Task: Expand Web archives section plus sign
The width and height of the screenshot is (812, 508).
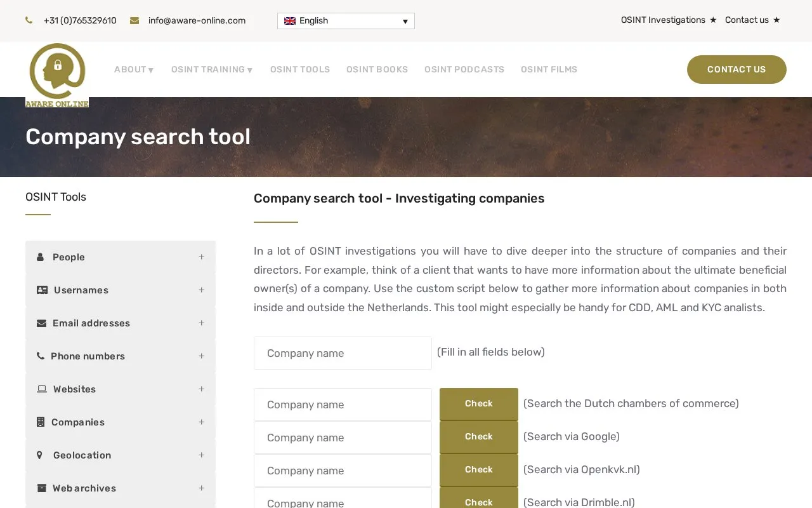Action: [201, 488]
